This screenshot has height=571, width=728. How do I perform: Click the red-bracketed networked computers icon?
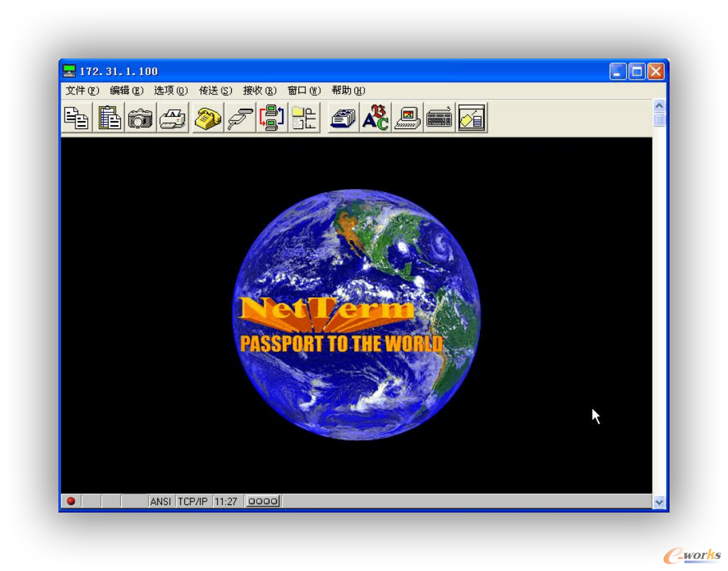tap(272, 118)
